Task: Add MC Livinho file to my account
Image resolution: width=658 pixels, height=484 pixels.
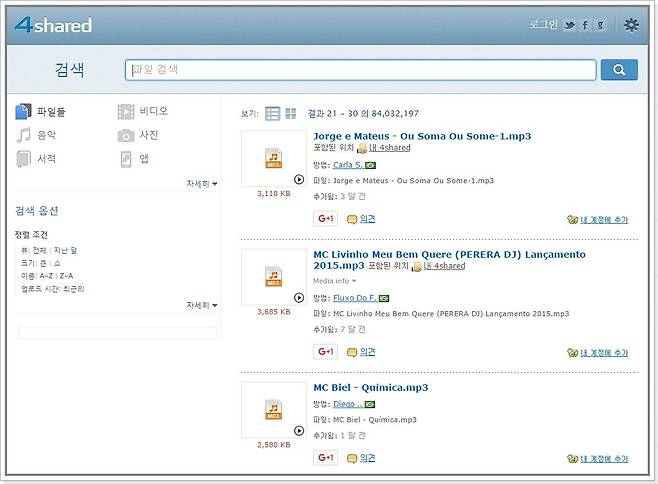Action: pyautogui.click(x=604, y=353)
